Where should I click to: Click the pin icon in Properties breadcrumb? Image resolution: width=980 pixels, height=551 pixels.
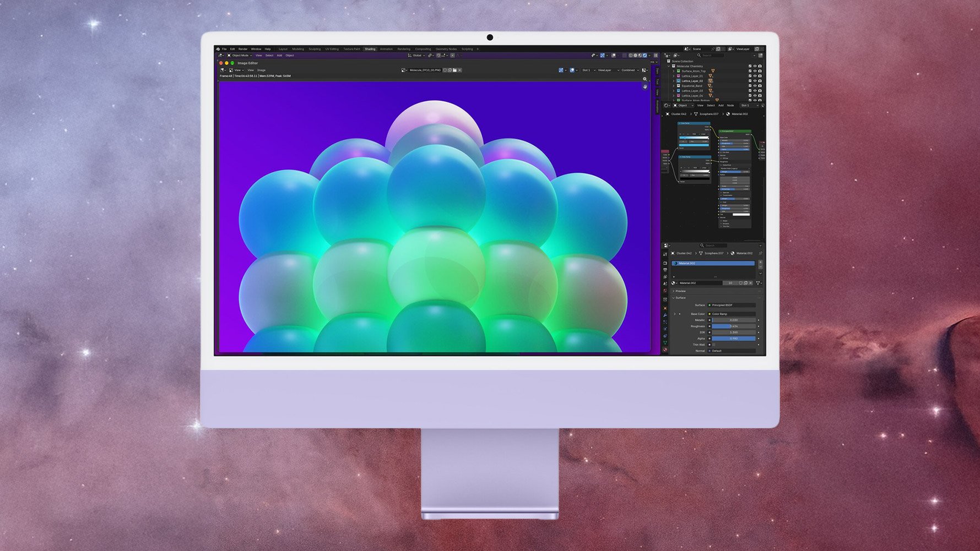coord(760,253)
